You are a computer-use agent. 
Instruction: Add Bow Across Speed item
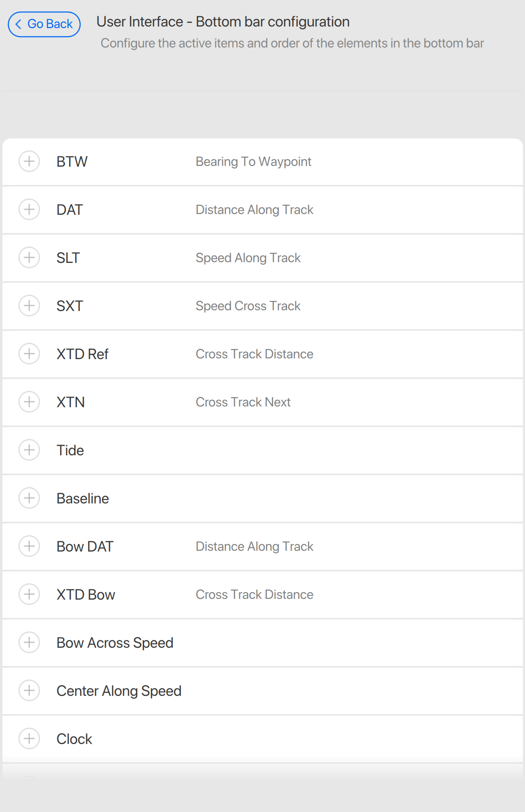(29, 642)
